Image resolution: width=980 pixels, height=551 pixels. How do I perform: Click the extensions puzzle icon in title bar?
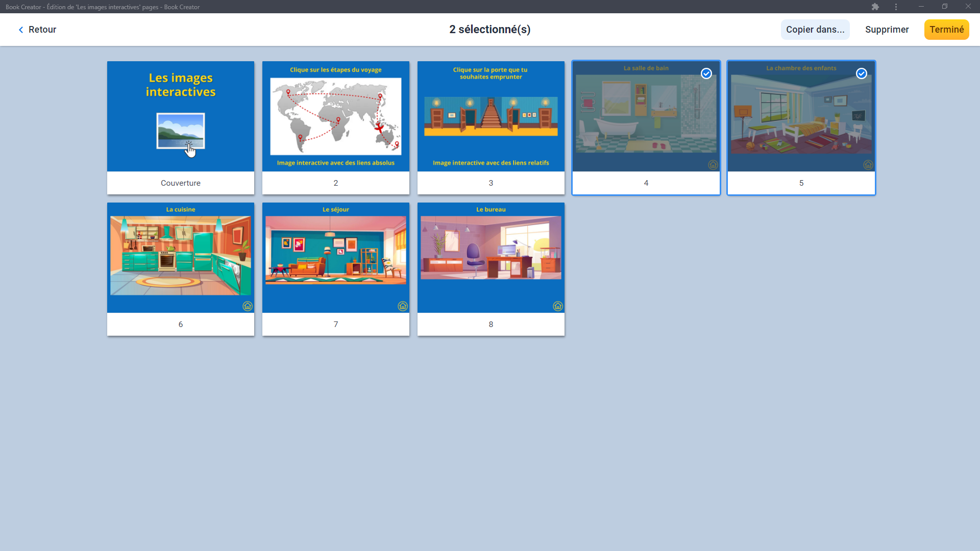875,7
